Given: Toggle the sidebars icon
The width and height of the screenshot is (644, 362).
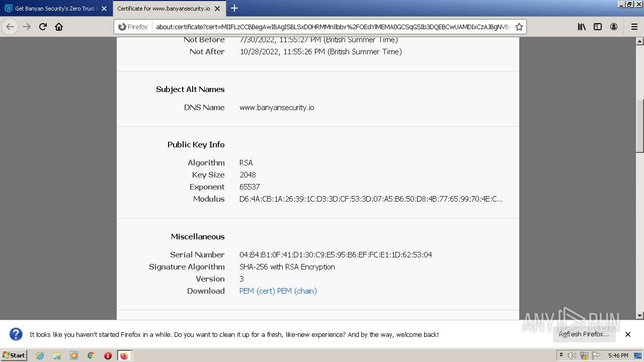Looking at the screenshot, I should coord(598,27).
